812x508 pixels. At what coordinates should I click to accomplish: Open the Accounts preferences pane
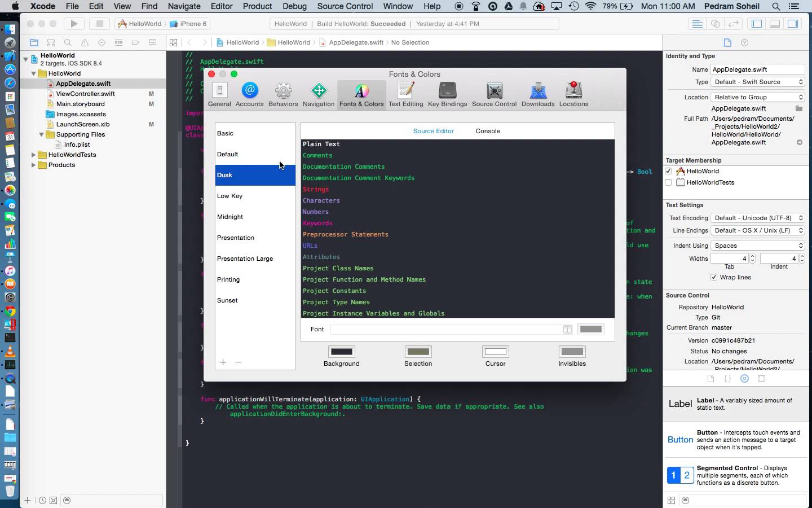249,94
